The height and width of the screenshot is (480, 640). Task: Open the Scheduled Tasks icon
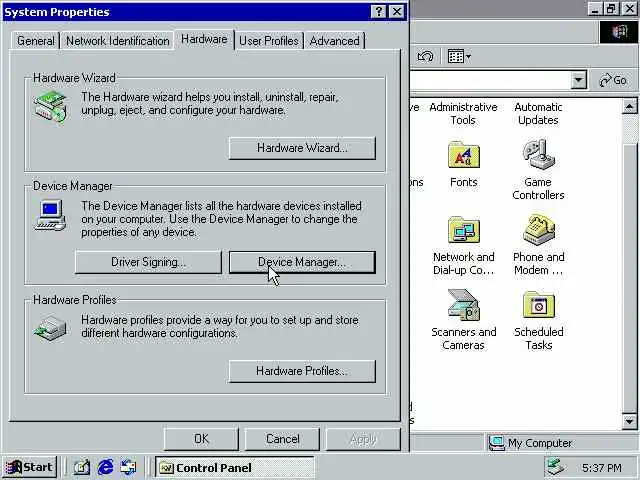click(538, 305)
